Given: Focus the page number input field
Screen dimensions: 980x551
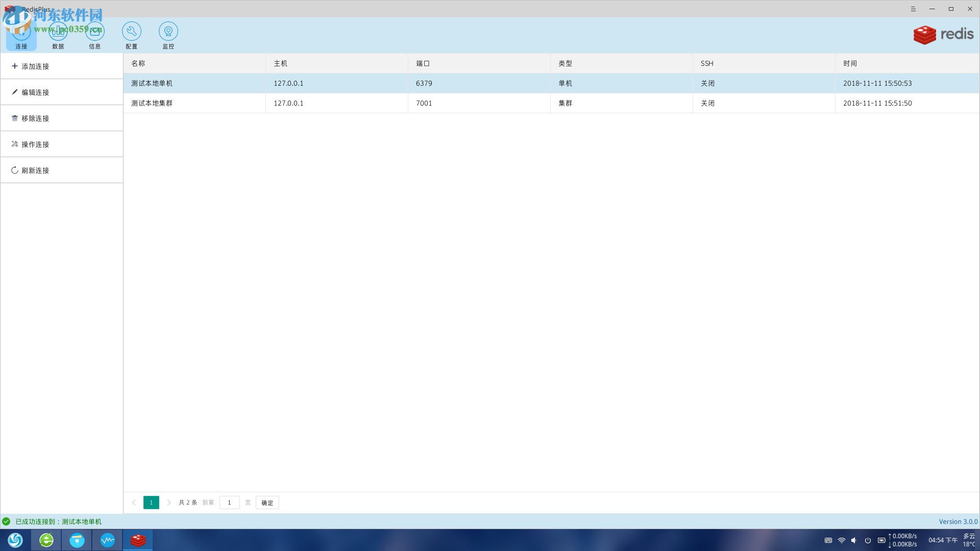Looking at the screenshot, I should click(230, 503).
